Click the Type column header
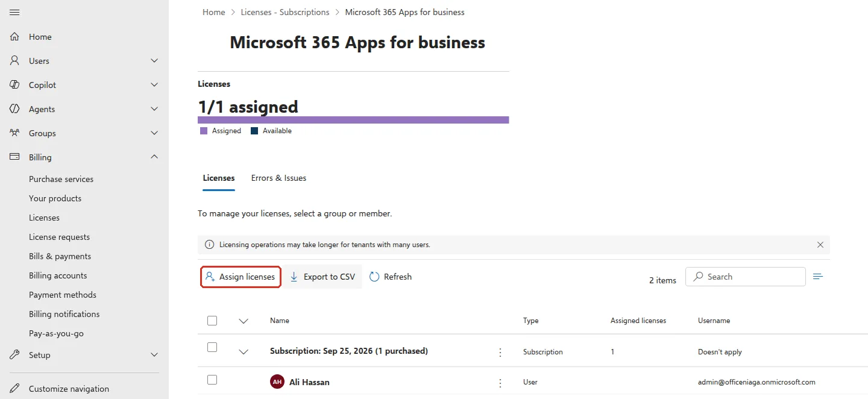The image size is (868, 399). pos(530,321)
